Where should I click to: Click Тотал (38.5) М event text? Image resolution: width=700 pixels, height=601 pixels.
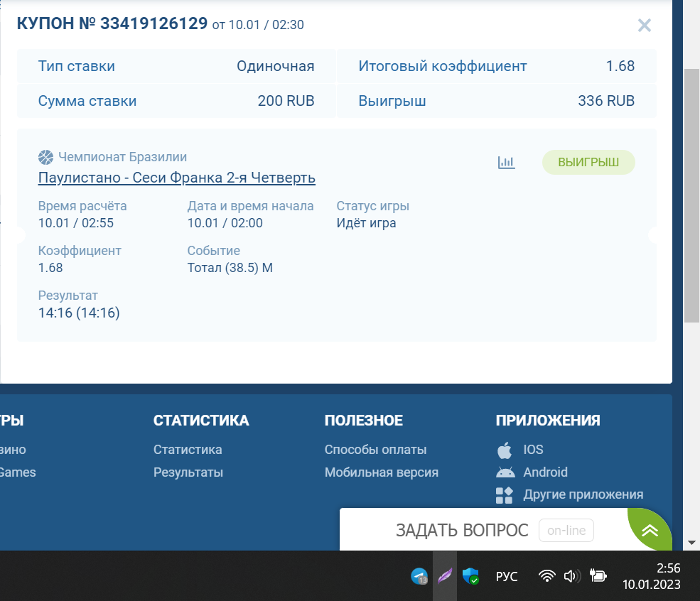[x=230, y=268]
